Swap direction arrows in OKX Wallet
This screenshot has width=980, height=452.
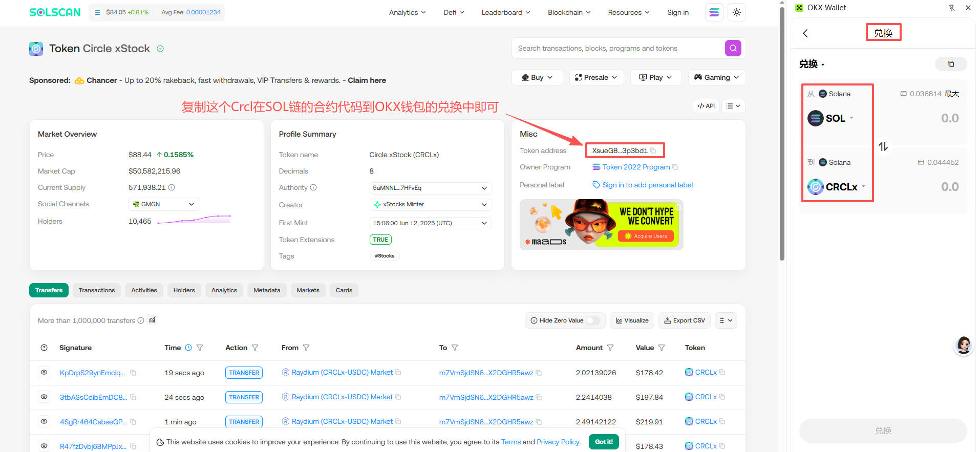pos(883,146)
